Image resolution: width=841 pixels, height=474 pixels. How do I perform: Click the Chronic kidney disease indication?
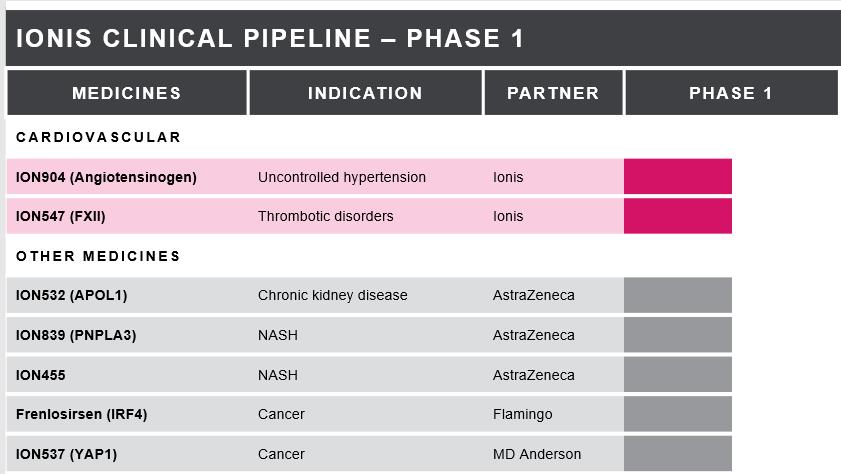pos(333,295)
